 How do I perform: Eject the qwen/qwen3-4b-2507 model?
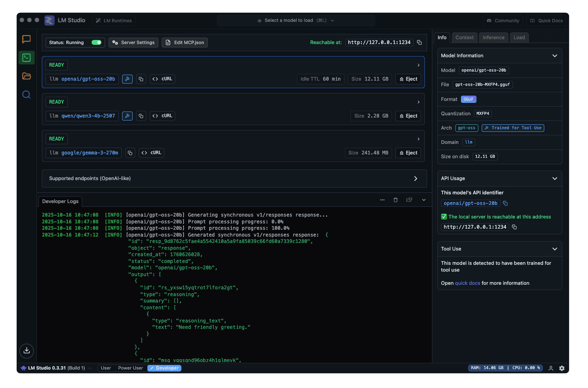click(x=408, y=116)
